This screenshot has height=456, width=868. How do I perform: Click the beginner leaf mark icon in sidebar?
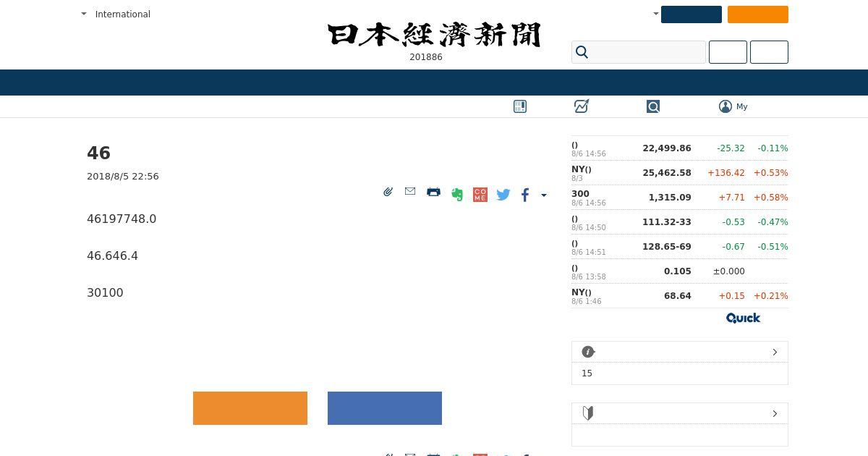pyautogui.click(x=588, y=413)
